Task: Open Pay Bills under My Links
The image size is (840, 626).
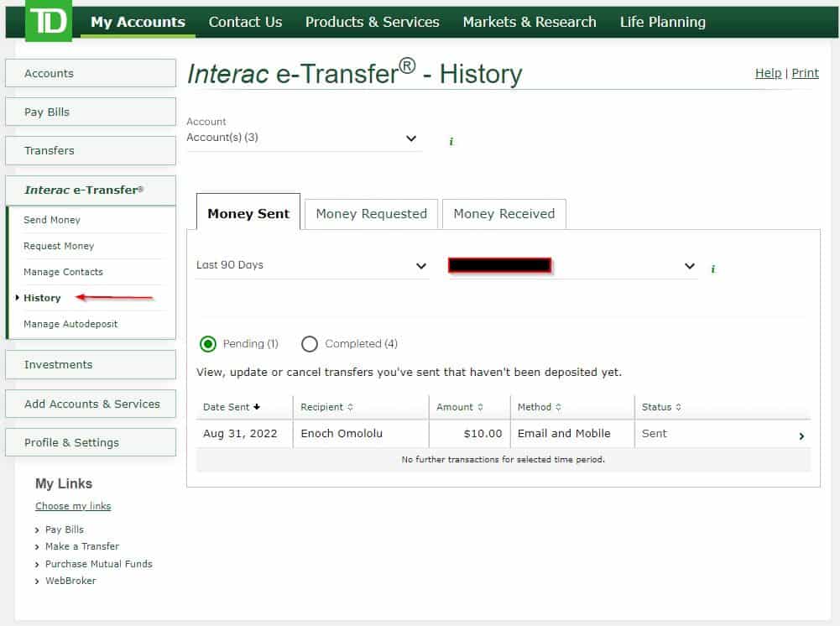Action: pyautogui.click(x=65, y=529)
